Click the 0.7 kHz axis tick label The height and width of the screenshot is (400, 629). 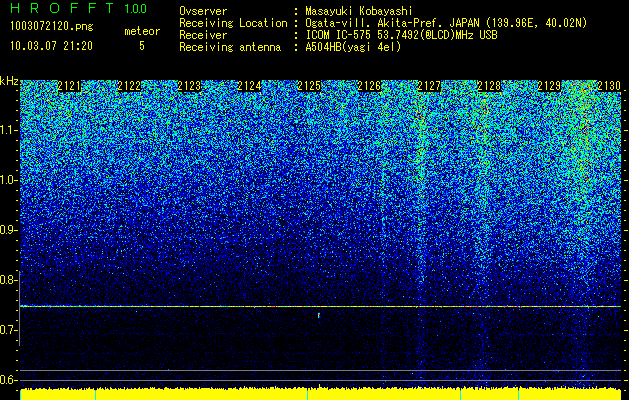pyautogui.click(x=8, y=330)
